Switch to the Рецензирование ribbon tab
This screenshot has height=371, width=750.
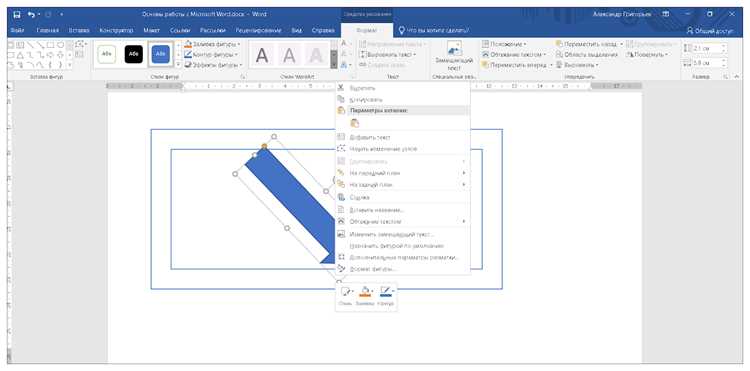[x=258, y=31]
